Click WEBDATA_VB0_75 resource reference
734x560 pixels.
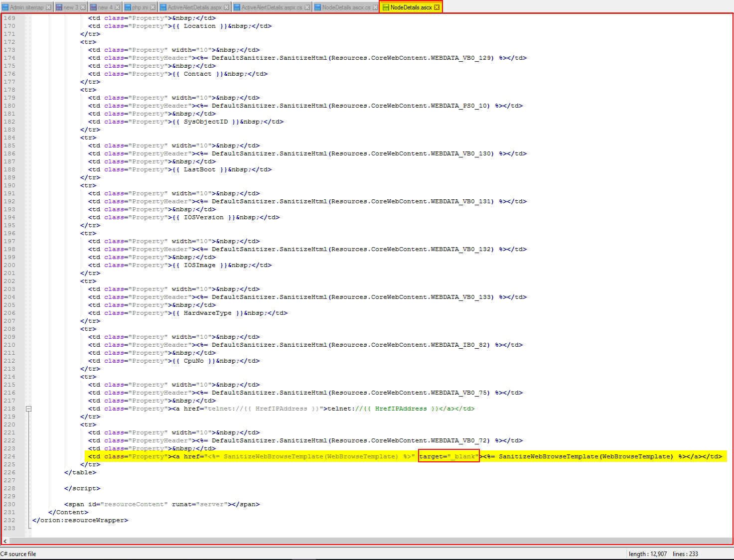[459, 393]
